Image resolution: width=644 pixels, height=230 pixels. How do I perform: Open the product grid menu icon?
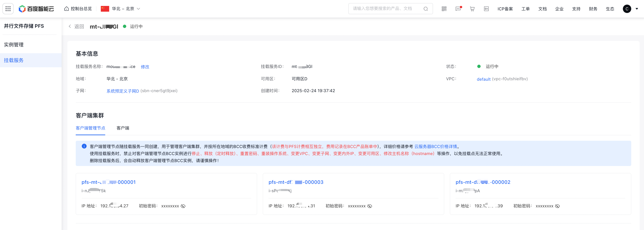(x=8, y=9)
